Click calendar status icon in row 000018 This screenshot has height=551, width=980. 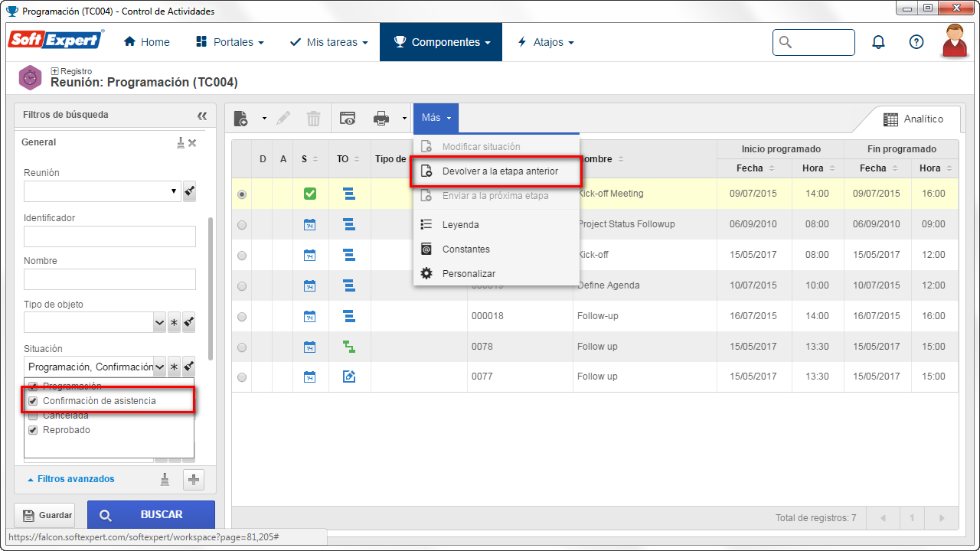[x=309, y=316]
